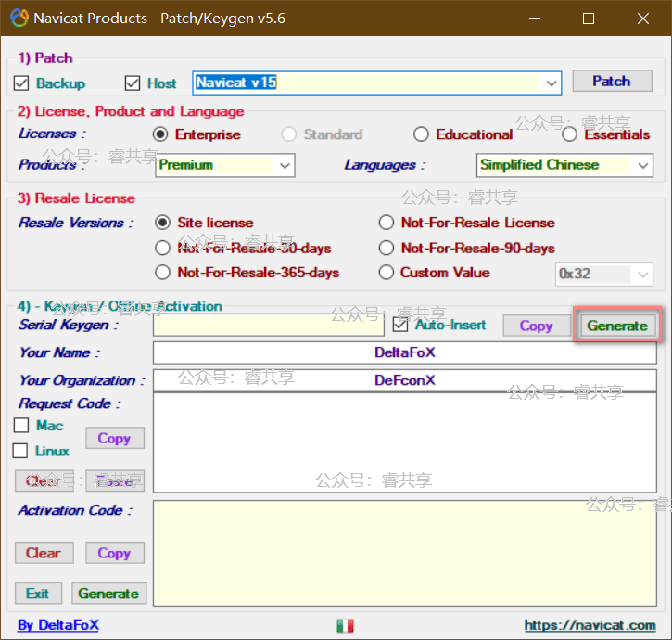
Task: Copy the activation code
Action: tap(114, 553)
